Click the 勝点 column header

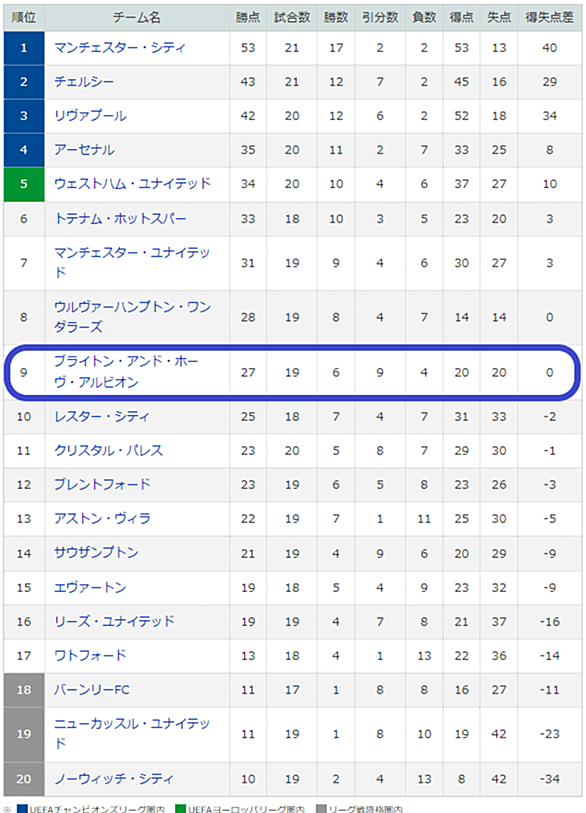(248, 18)
